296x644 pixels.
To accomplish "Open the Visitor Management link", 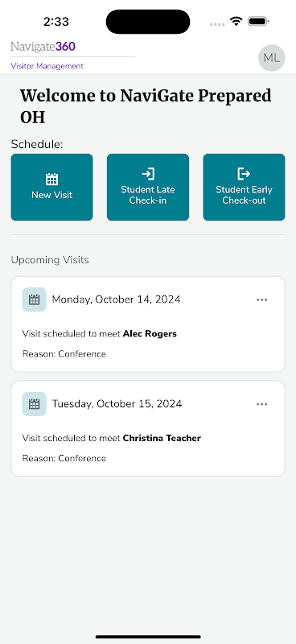I will [x=47, y=66].
